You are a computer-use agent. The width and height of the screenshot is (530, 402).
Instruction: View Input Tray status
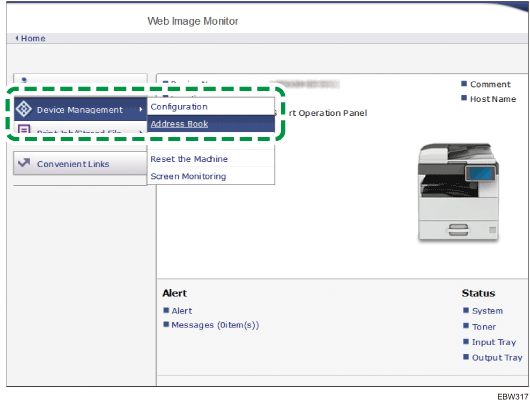pos(494,342)
